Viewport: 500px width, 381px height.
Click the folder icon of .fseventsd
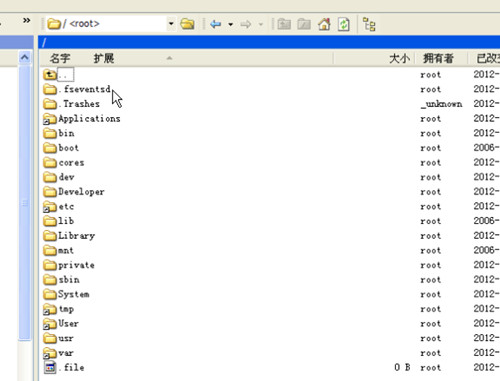click(x=50, y=89)
